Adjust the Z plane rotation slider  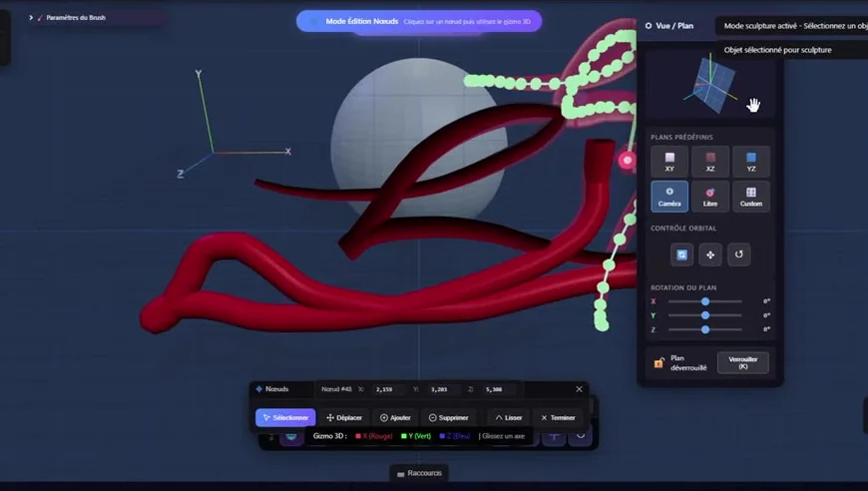tap(704, 329)
